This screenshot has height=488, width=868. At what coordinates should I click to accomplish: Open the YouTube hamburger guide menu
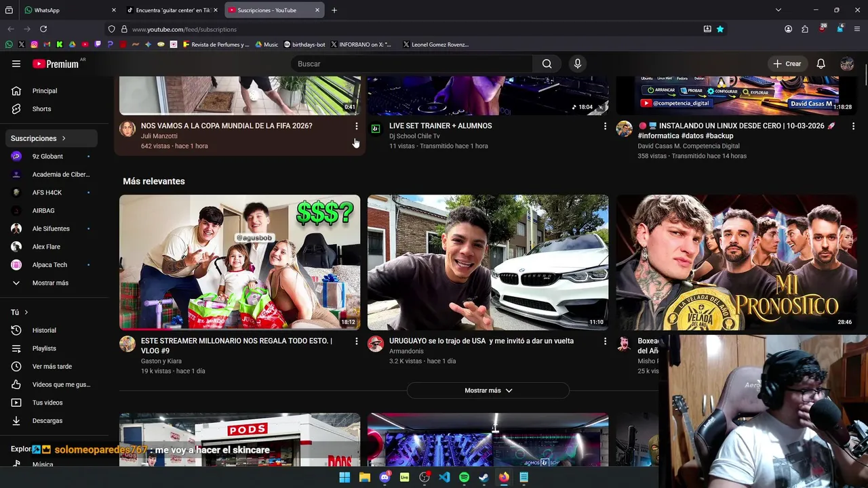[x=16, y=64]
